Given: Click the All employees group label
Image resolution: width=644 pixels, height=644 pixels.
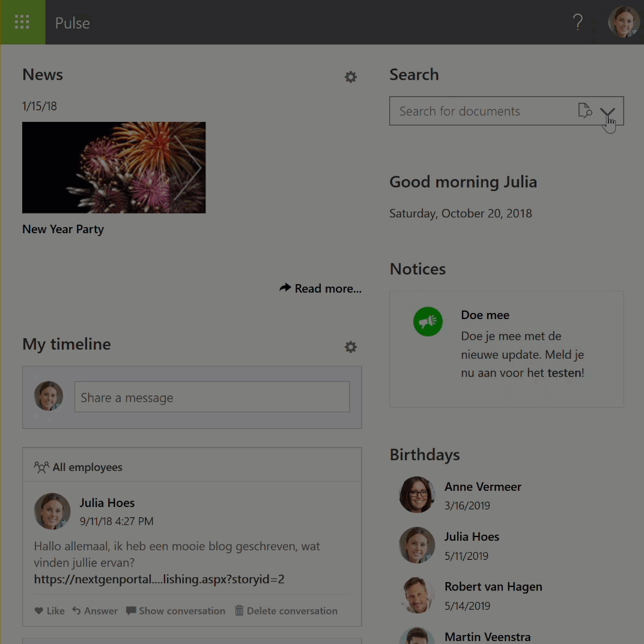Looking at the screenshot, I should pos(88,467).
